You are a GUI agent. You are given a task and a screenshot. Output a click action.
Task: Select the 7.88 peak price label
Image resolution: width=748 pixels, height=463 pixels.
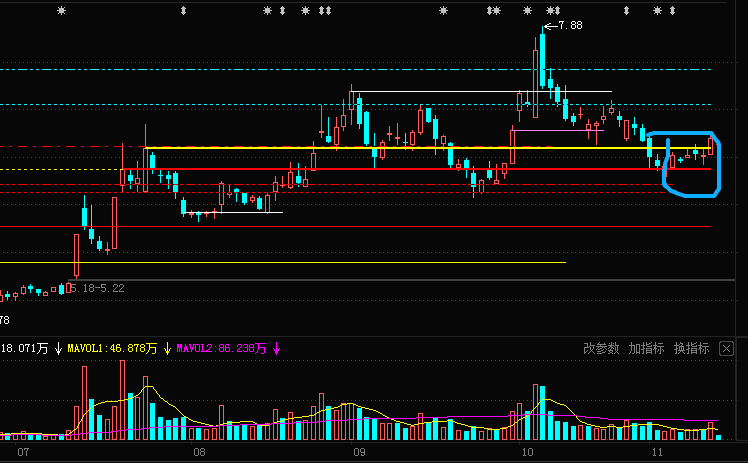coord(571,25)
